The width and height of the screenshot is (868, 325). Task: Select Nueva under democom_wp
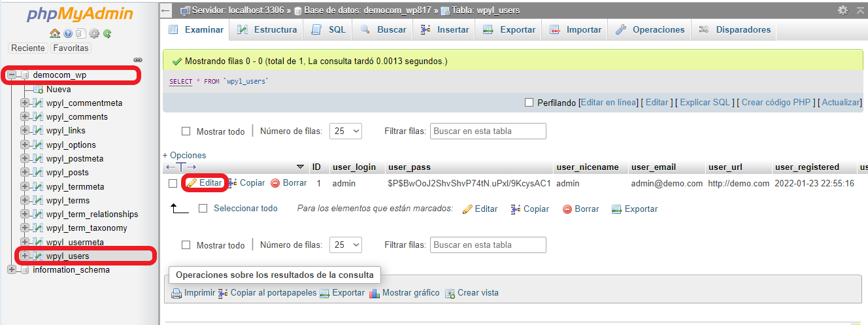[59, 90]
